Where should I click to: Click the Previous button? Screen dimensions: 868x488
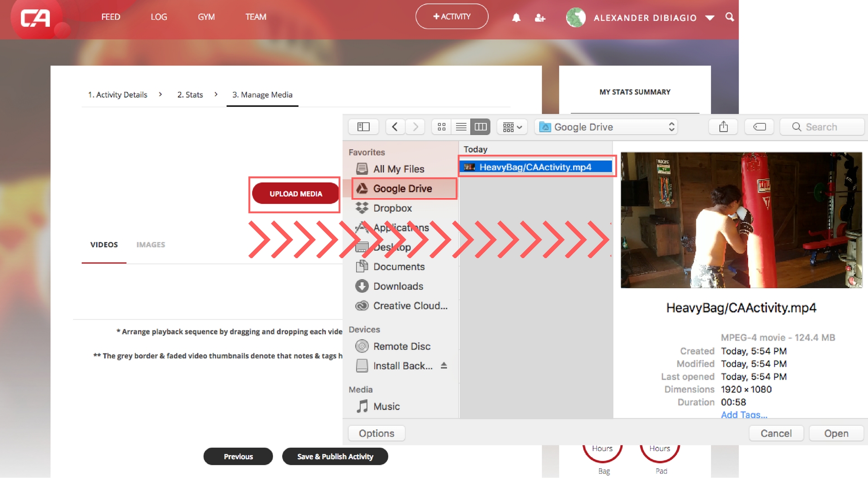tap(238, 456)
